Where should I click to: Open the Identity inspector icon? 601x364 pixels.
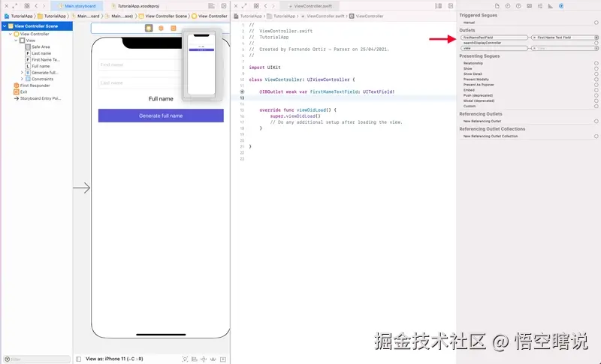pyautogui.click(x=530, y=6)
